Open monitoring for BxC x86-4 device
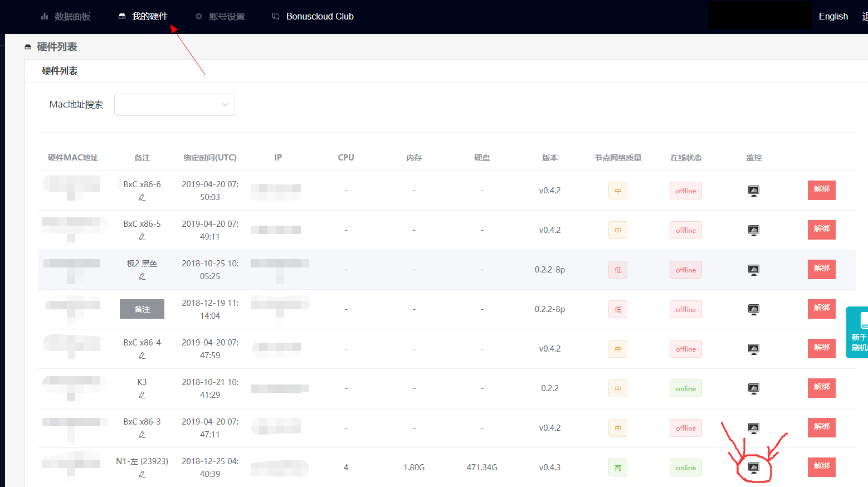This screenshot has height=487, width=868. pyautogui.click(x=754, y=349)
